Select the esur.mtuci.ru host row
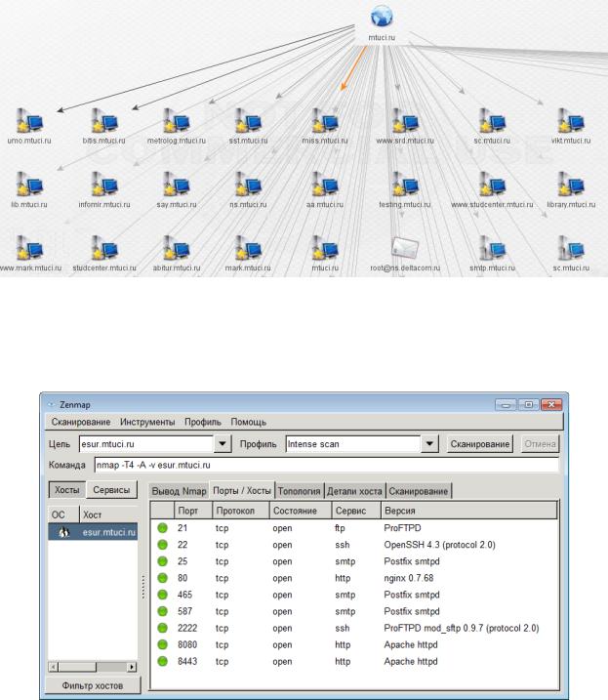Image resolution: width=608 pixels, height=700 pixels. (93, 532)
